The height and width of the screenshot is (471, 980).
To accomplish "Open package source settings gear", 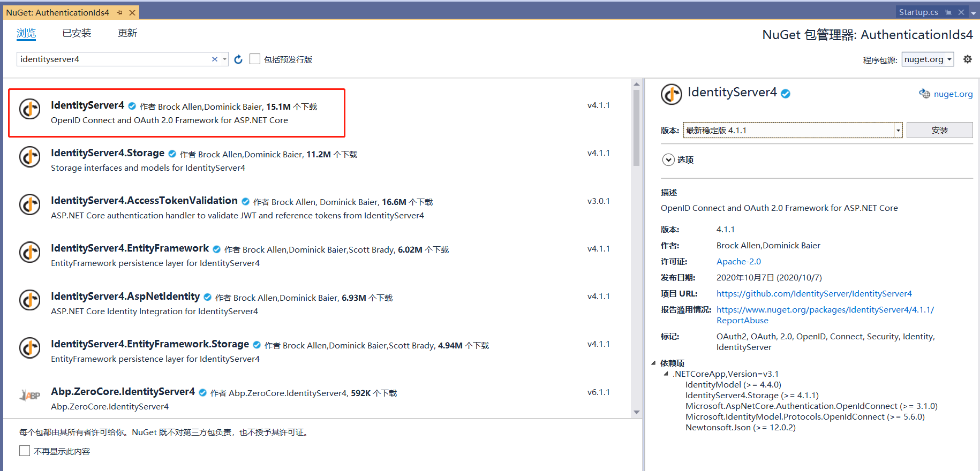I will point(968,59).
